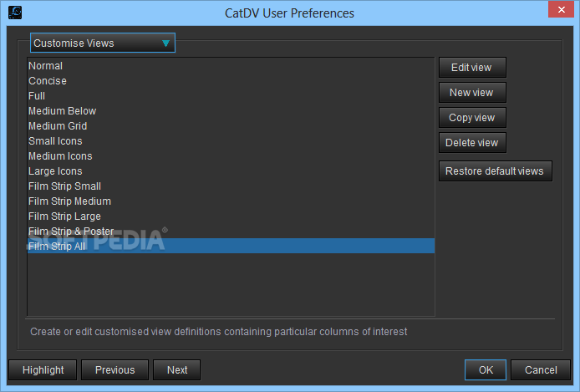Go to the Next preferences page
Screen dimensions: 580x392
click(177, 369)
